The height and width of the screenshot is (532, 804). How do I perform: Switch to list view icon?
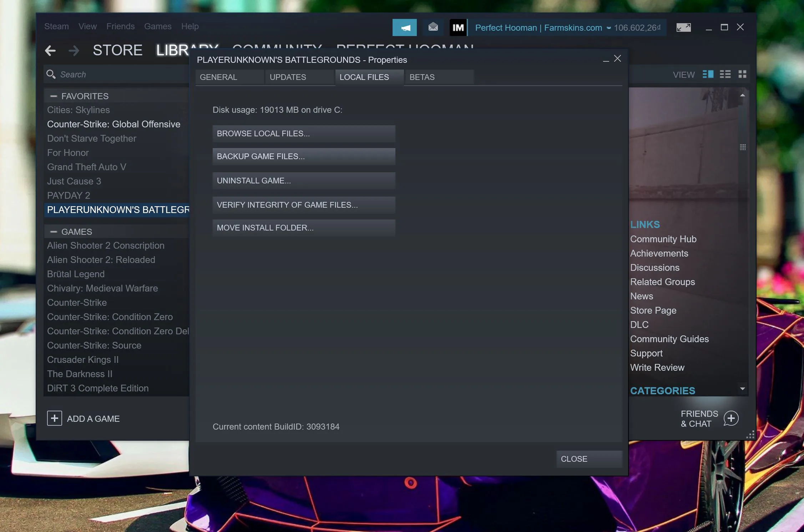(725, 74)
